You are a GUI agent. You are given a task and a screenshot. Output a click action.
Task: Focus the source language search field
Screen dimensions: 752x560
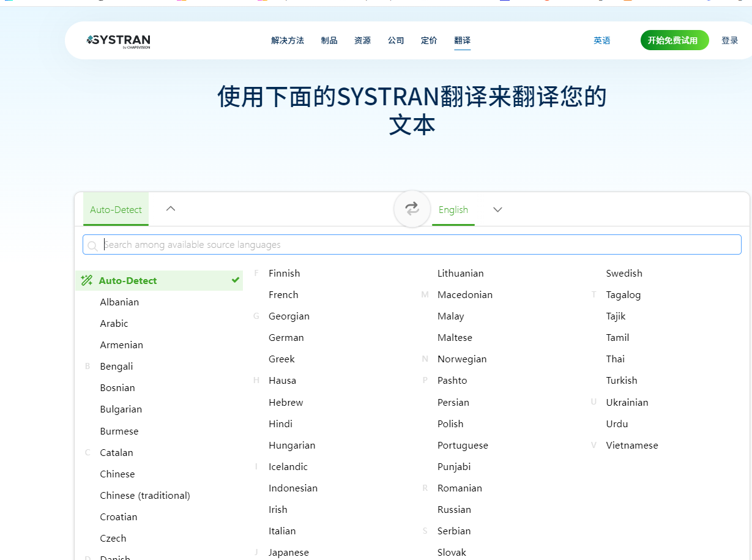pyautogui.click(x=412, y=245)
